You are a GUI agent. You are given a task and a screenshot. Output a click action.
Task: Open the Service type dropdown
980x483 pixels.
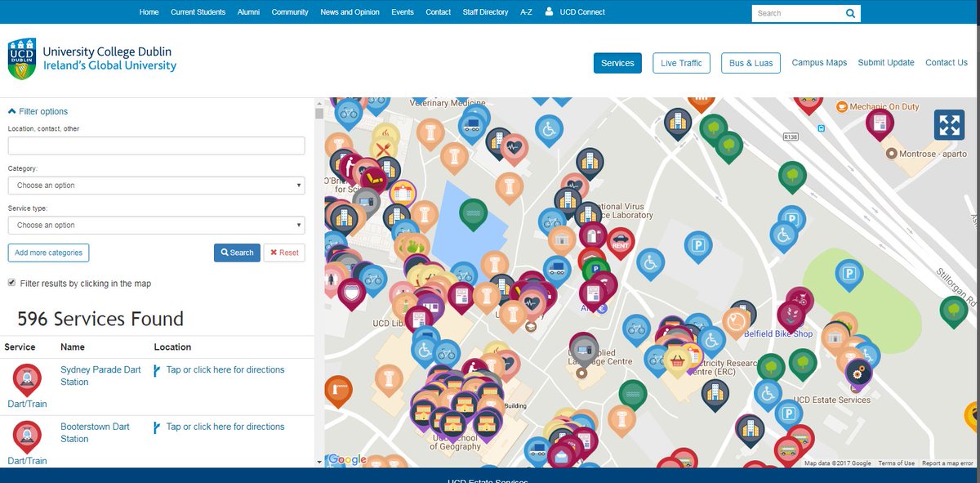[156, 225]
